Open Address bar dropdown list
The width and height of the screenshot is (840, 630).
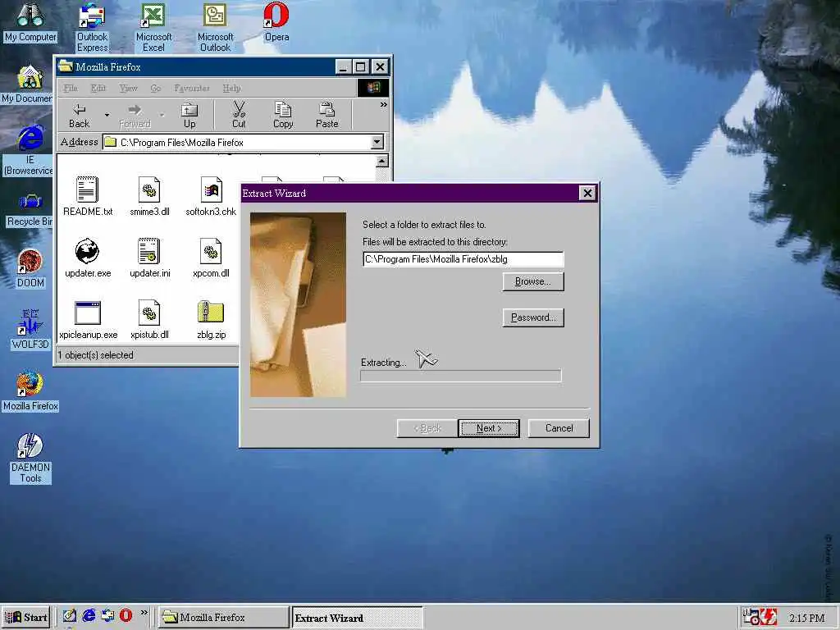[x=377, y=142]
